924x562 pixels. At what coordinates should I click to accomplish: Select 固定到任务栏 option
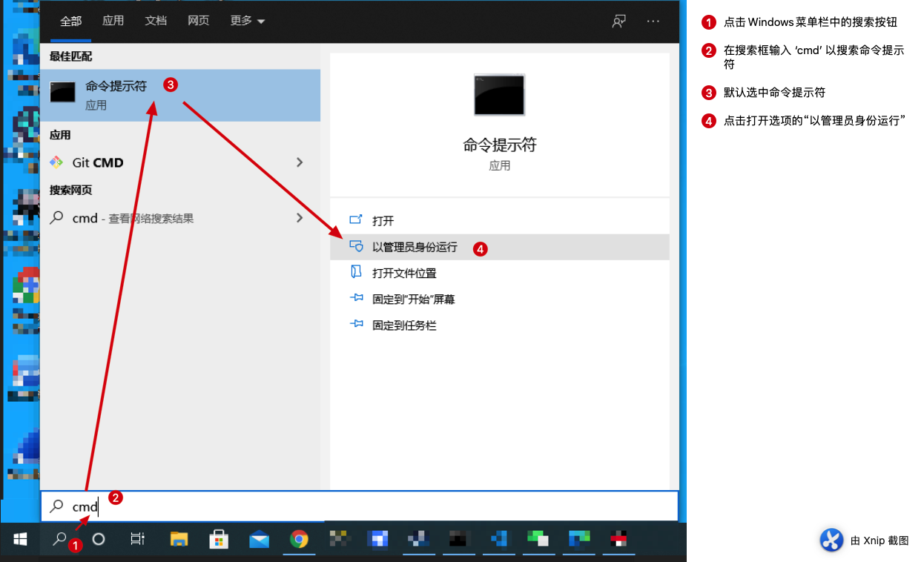point(404,325)
